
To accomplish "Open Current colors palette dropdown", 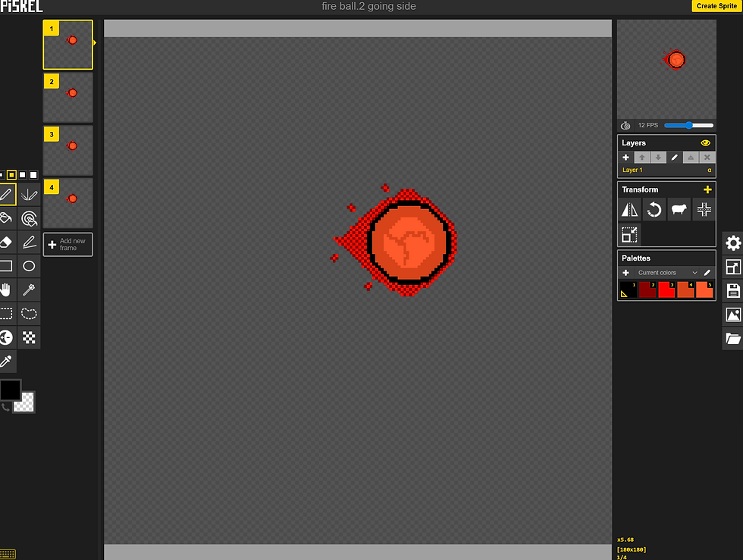I will [667, 272].
